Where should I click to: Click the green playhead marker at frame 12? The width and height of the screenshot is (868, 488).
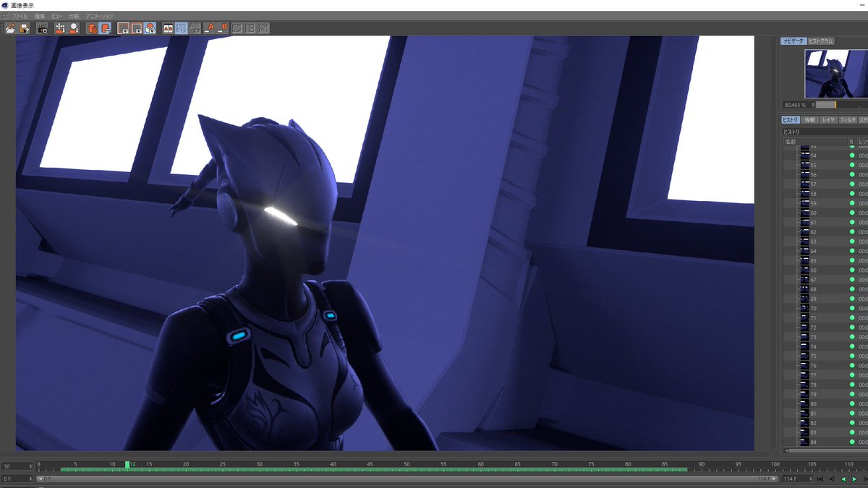[127, 465]
